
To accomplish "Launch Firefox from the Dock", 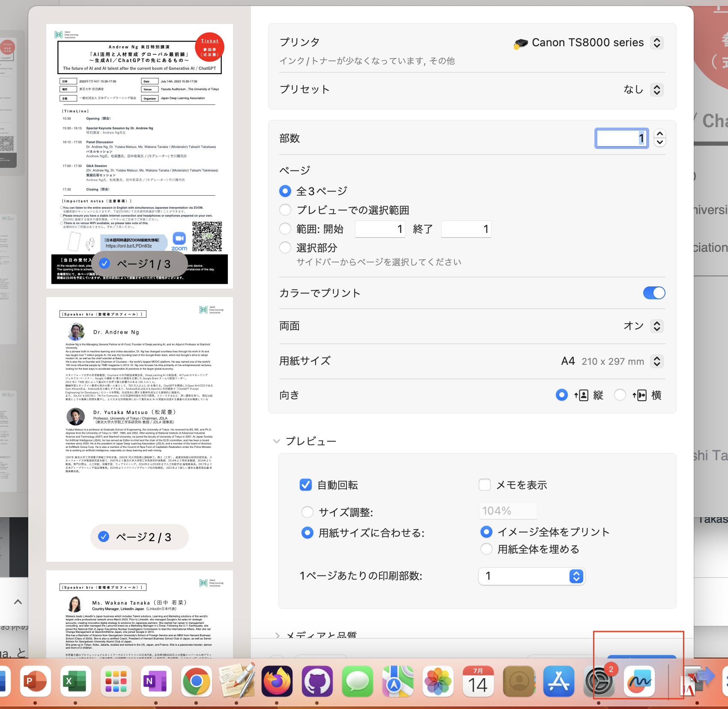I will point(277,681).
